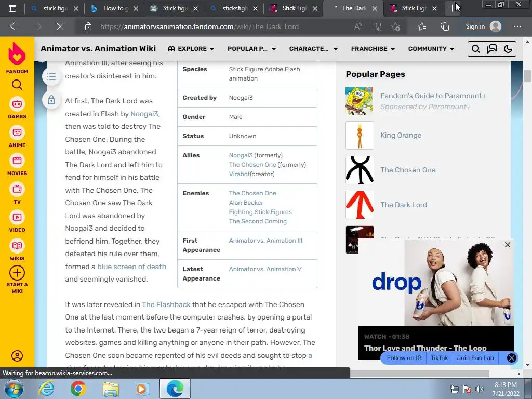Expand the FRANCHISE dropdown menu
This screenshot has width=532, height=399.
pos(373,49)
